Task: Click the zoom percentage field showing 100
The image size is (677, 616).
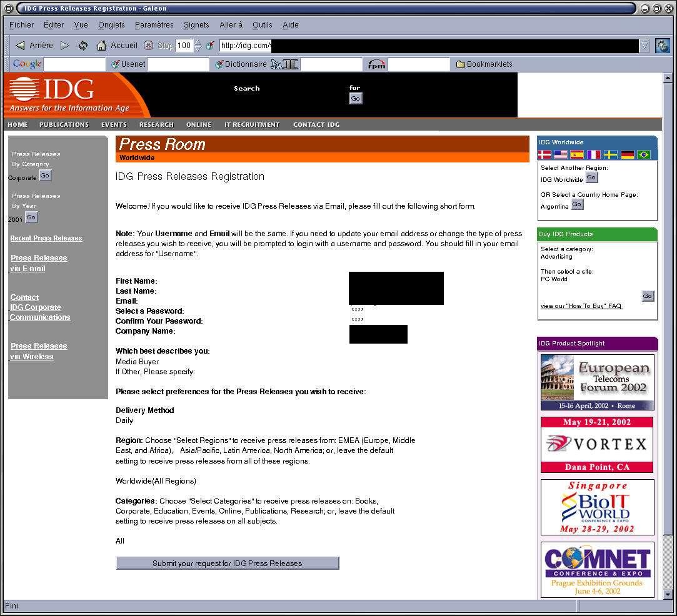Action: [184, 45]
